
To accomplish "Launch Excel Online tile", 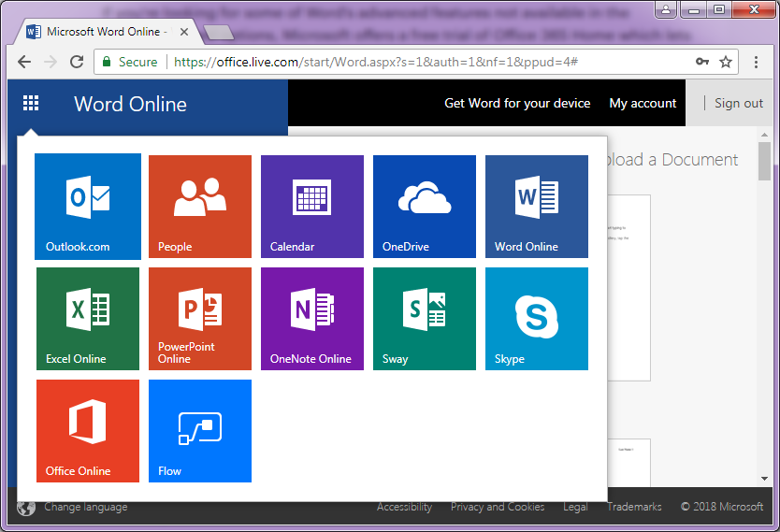I will [x=88, y=319].
